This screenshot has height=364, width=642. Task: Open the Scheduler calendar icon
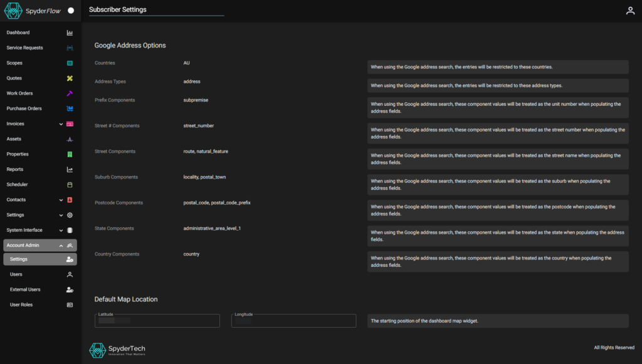point(70,184)
